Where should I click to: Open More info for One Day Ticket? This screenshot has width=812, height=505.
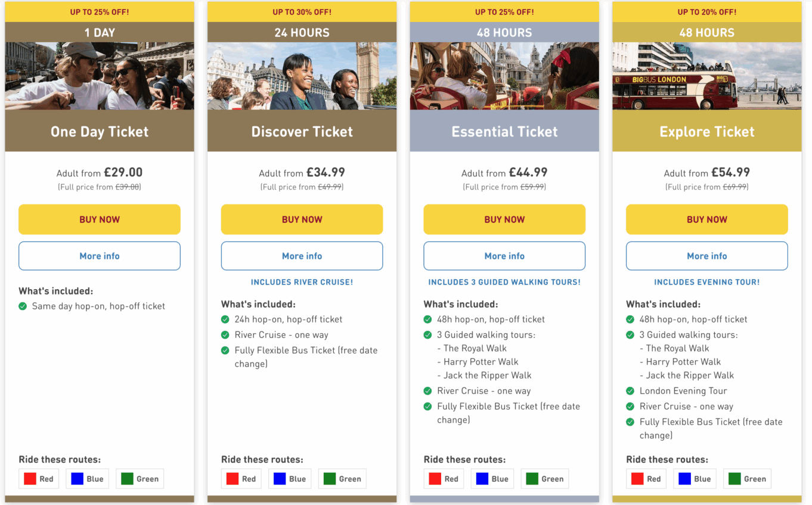tap(99, 256)
